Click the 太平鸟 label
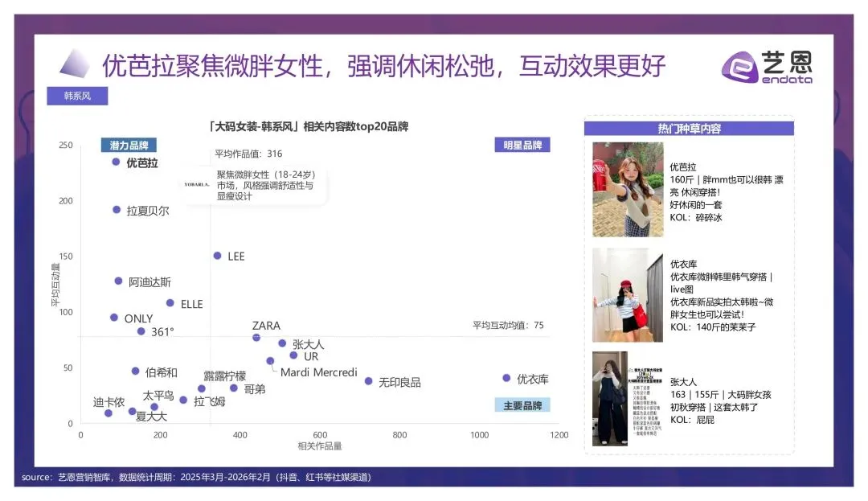868x501 pixels. [x=158, y=396]
